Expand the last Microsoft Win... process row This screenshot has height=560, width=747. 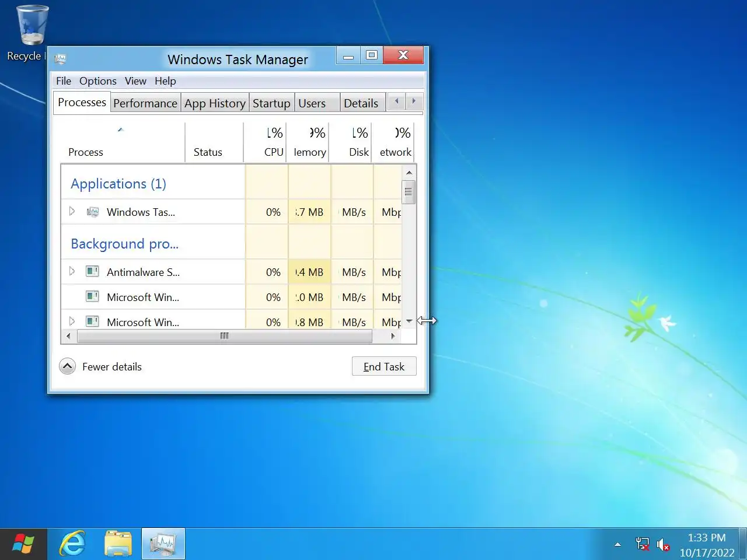(72, 321)
